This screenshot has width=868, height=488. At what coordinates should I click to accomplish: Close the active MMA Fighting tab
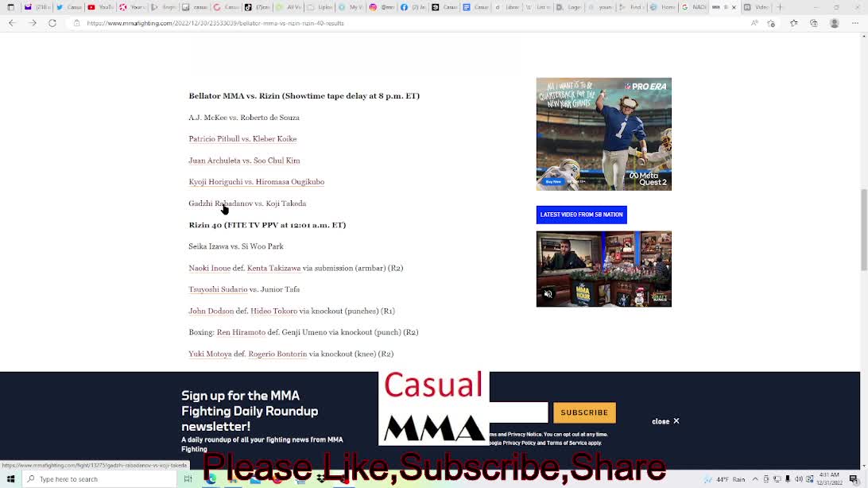734,7
